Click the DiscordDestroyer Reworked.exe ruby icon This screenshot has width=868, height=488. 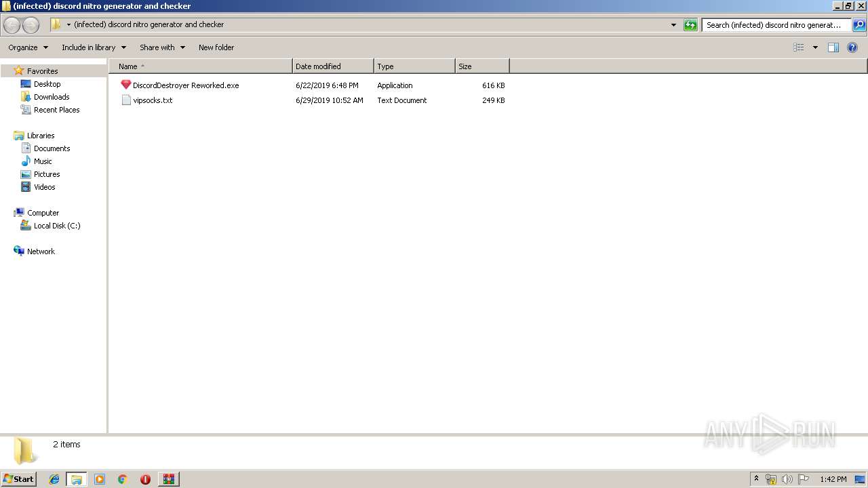pos(125,85)
